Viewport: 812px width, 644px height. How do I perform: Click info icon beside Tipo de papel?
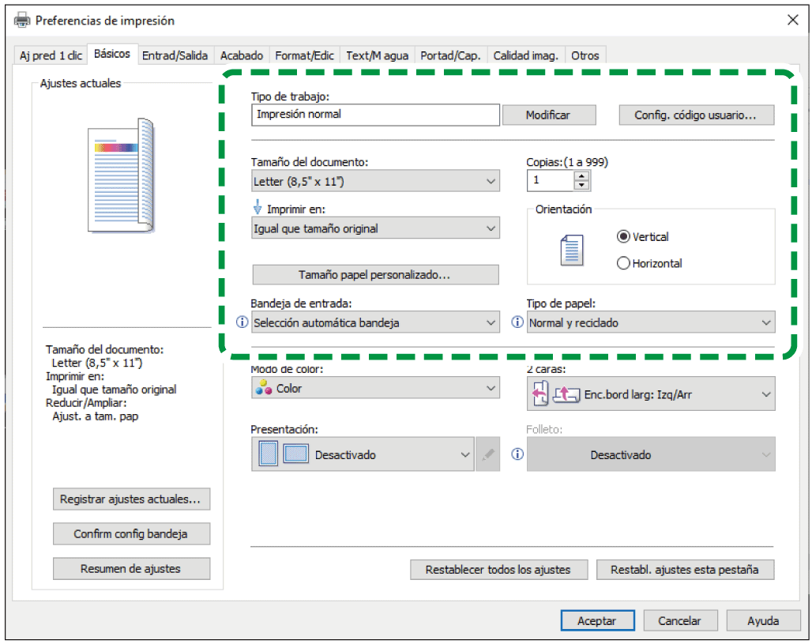518,322
